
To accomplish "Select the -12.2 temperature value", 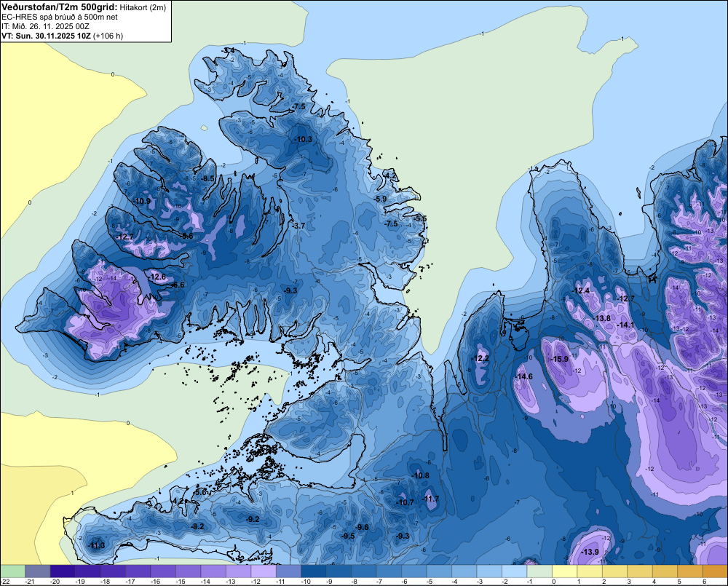I will pos(480,358).
